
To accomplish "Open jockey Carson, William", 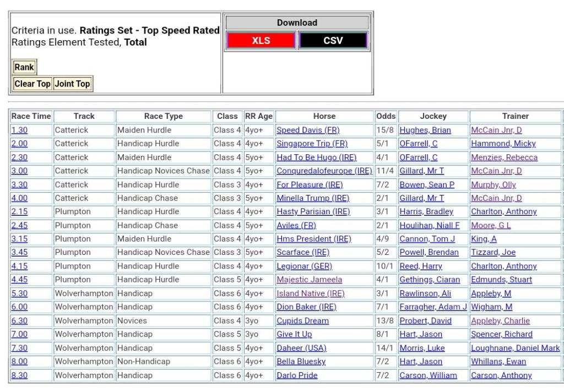I will (x=428, y=375).
